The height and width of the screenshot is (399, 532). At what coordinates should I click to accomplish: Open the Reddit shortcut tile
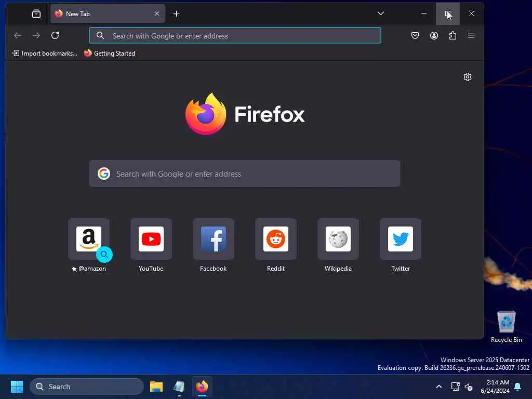276,239
